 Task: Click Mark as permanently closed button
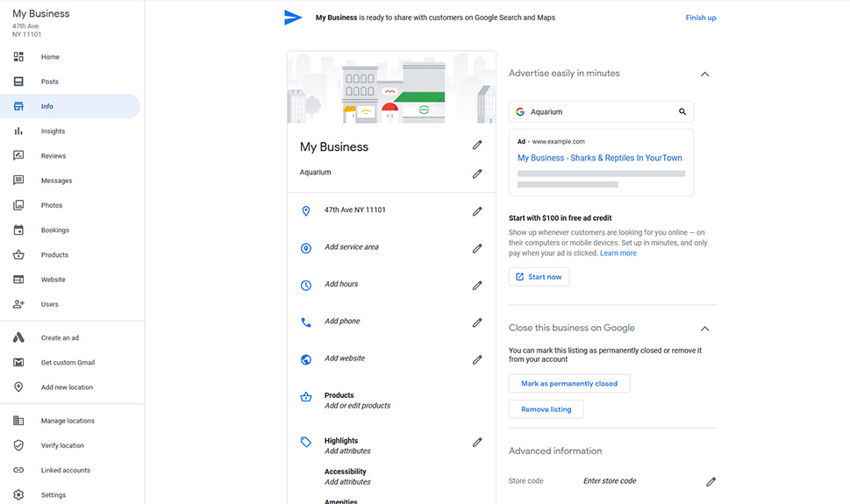(569, 384)
